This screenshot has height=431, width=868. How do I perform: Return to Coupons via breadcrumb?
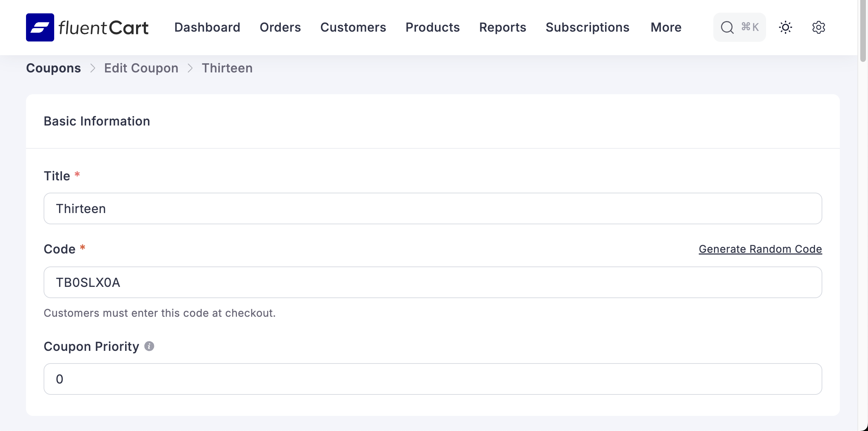click(53, 68)
